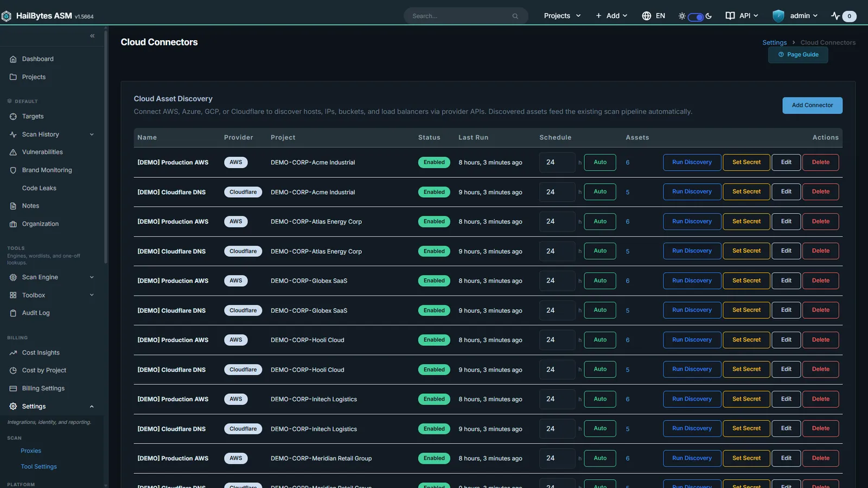Toggle the light/dark theme switch
Viewport: 868px width, 488px height.
click(695, 17)
